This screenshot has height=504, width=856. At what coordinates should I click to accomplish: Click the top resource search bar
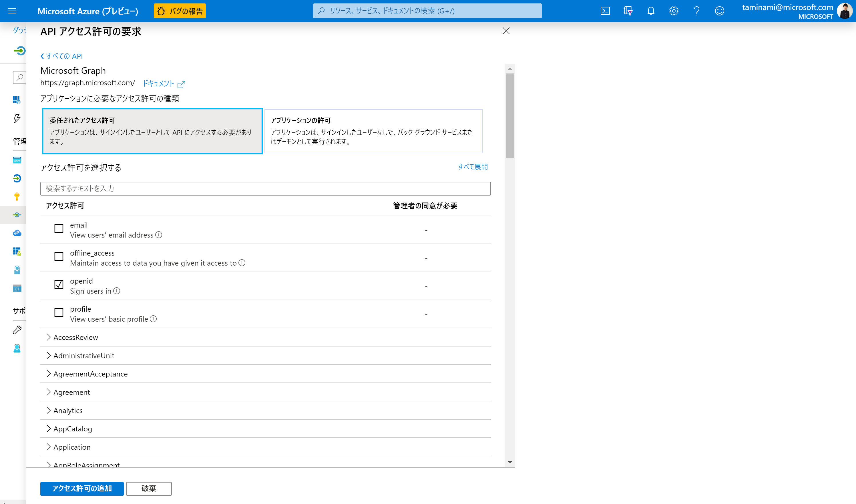[427, 11]
